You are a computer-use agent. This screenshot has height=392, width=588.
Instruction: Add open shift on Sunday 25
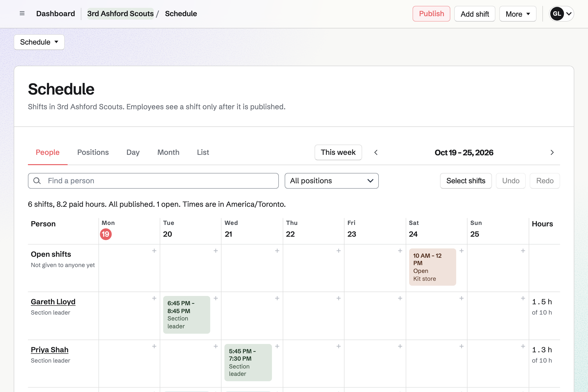(x=523, y=251)
